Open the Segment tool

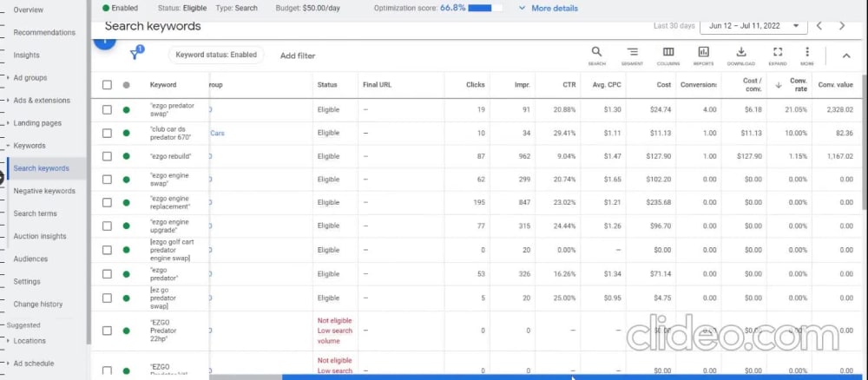(x=632, y=56)
